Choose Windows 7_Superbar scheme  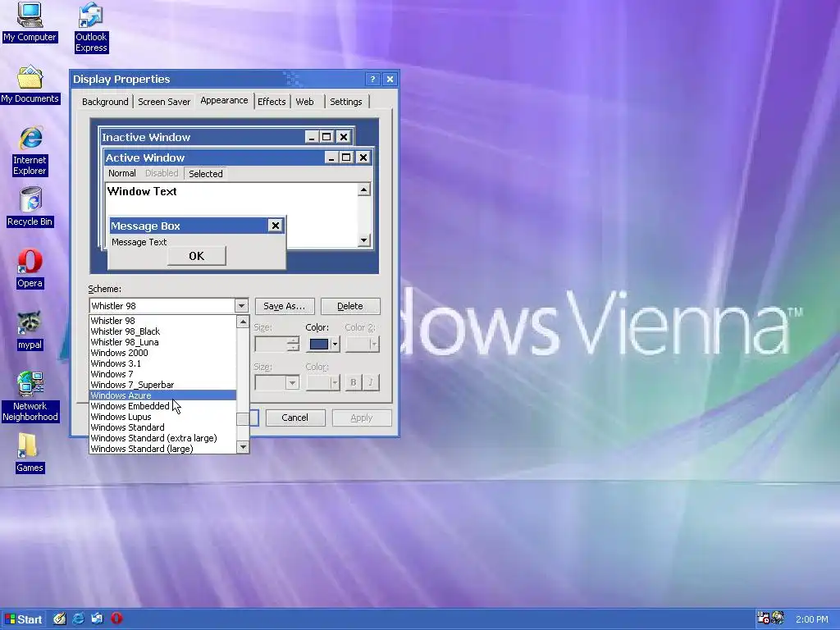(x=162, y=385)
